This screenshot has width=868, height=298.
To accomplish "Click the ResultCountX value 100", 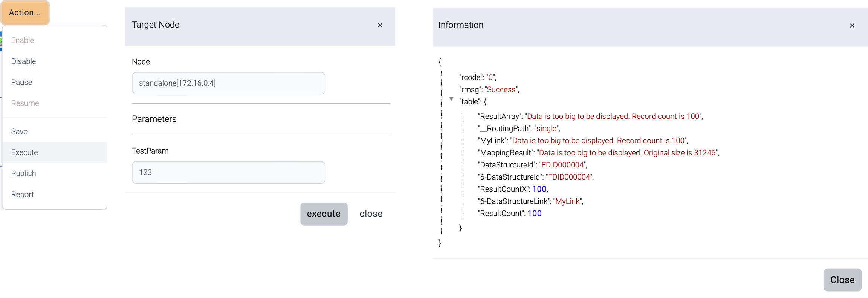I will click(539, 189).
